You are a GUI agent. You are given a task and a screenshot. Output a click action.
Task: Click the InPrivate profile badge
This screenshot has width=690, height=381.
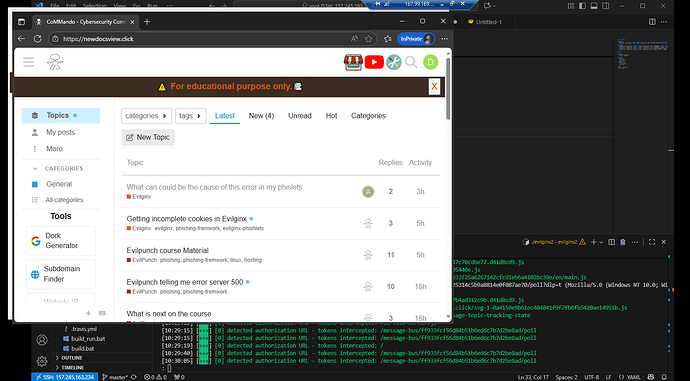[416, 39]
